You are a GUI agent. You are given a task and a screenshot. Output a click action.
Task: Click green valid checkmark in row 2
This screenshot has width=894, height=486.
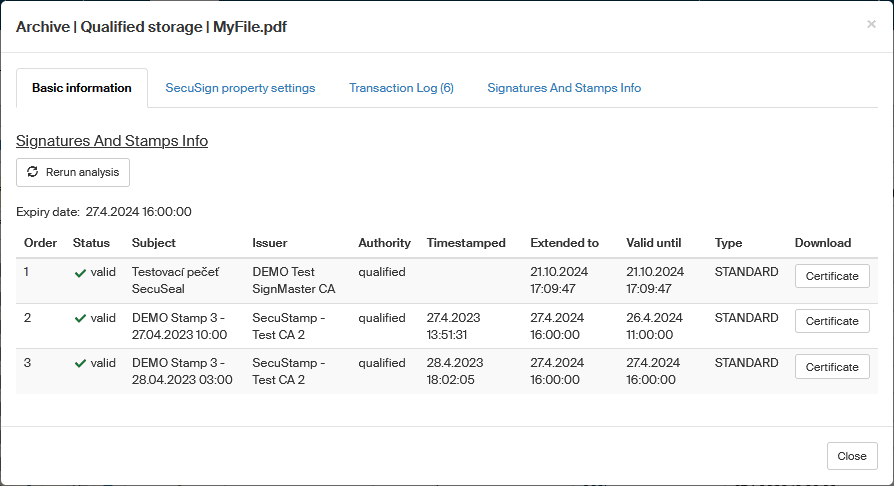[80, 318]
